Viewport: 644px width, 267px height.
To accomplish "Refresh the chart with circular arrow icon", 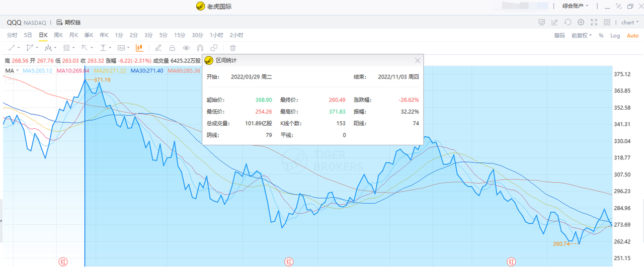I will click(568, 22).
